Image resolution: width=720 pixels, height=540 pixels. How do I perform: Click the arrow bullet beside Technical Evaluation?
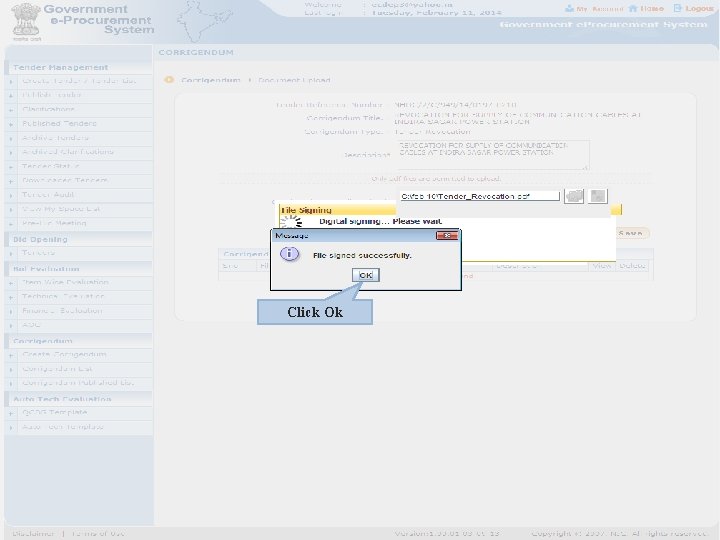click(11, 297)
